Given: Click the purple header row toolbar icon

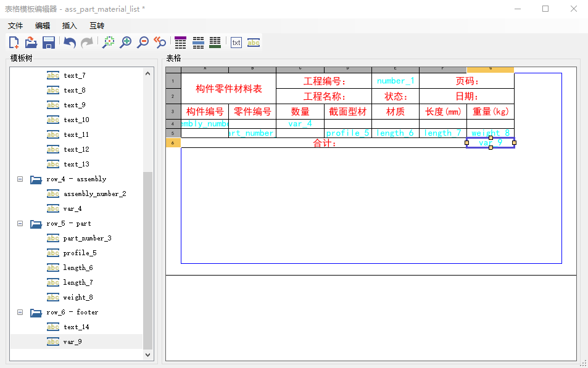Looking at the screenshot, I should coord(180,43).
